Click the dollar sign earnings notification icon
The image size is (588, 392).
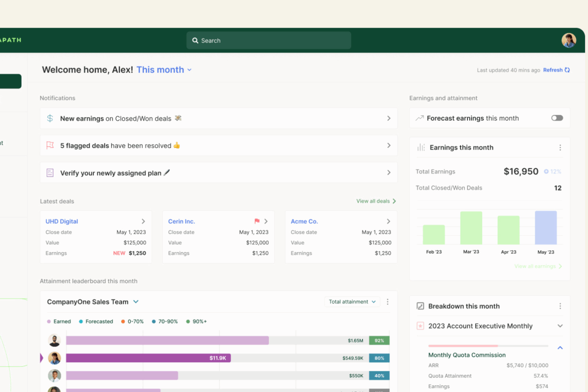tap(50, 118)
